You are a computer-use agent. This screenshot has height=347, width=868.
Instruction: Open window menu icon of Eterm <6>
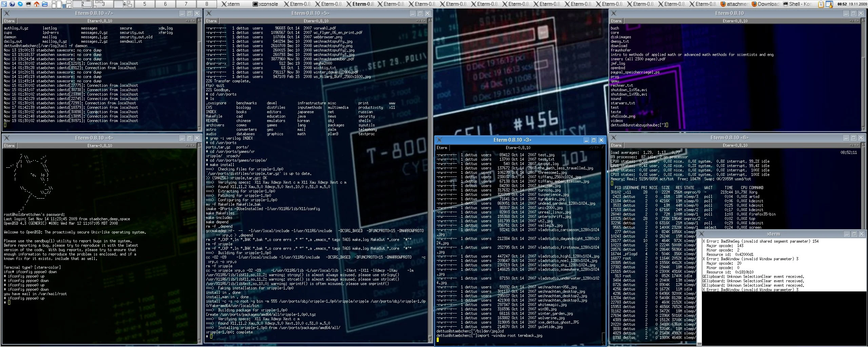[614, 138]
